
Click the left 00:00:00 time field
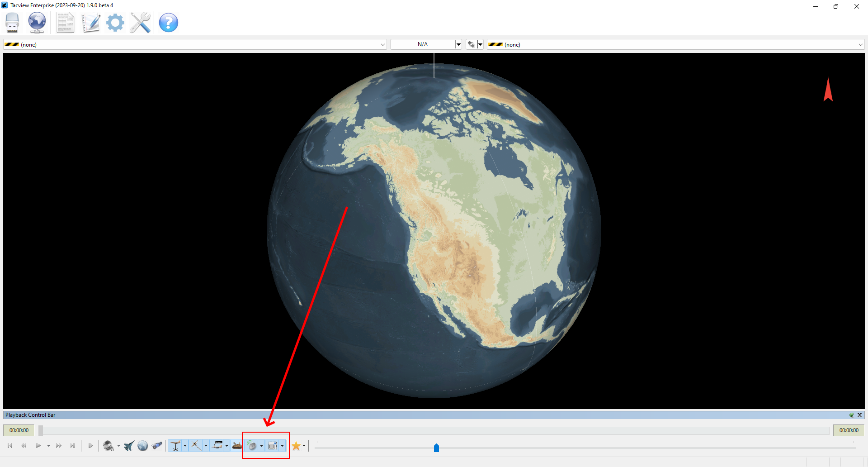pyautogui.click(x=19, y=430)
